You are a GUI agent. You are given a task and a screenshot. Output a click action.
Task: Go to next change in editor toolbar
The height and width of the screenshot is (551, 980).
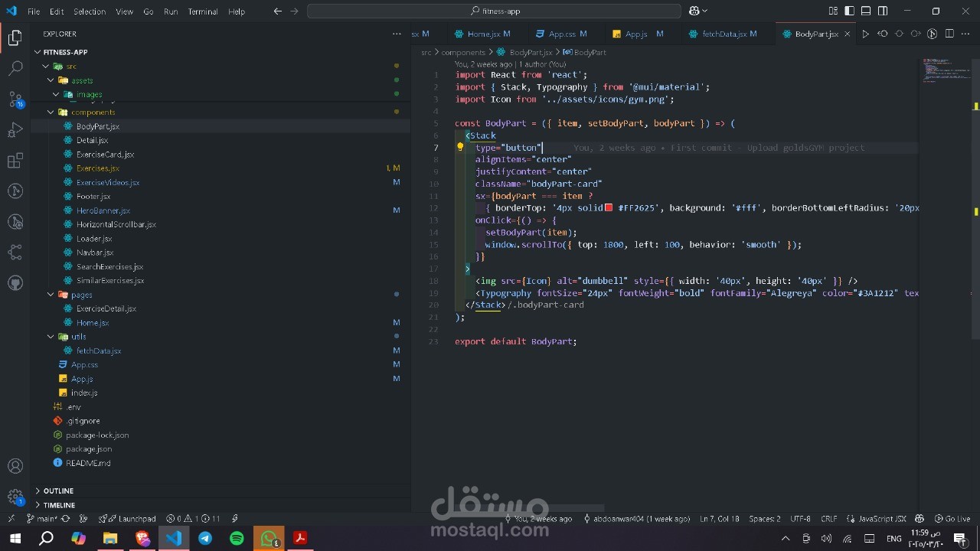click(x=916, y=34)
